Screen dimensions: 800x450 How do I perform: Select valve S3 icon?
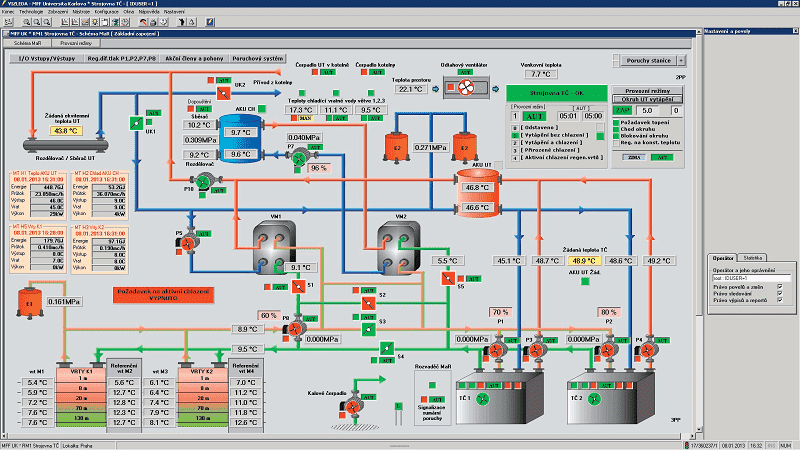click(x=368, y=330)
